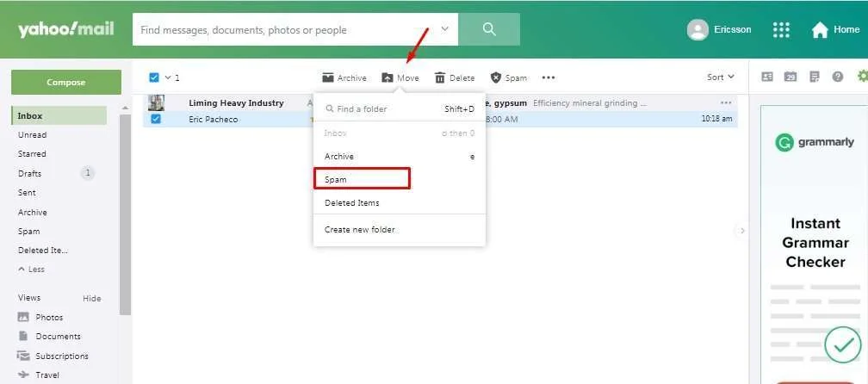Collapse folder list with Less
868x384 pixels.
point(32,269)
